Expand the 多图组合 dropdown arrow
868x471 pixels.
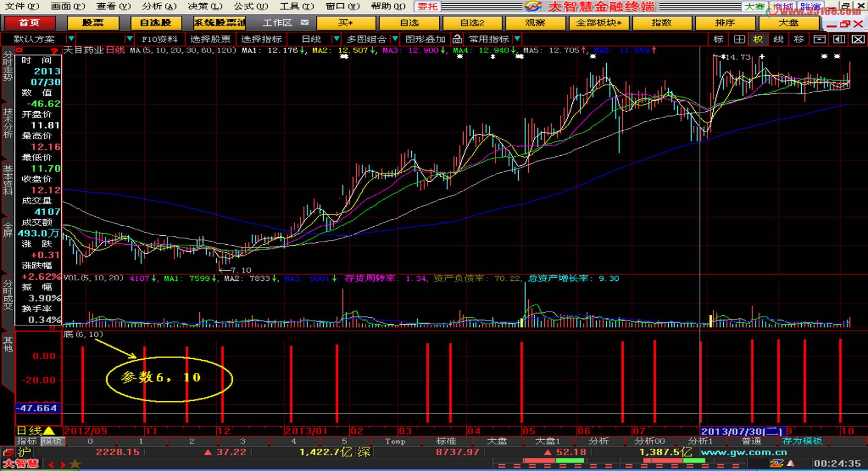coord(395,39)
